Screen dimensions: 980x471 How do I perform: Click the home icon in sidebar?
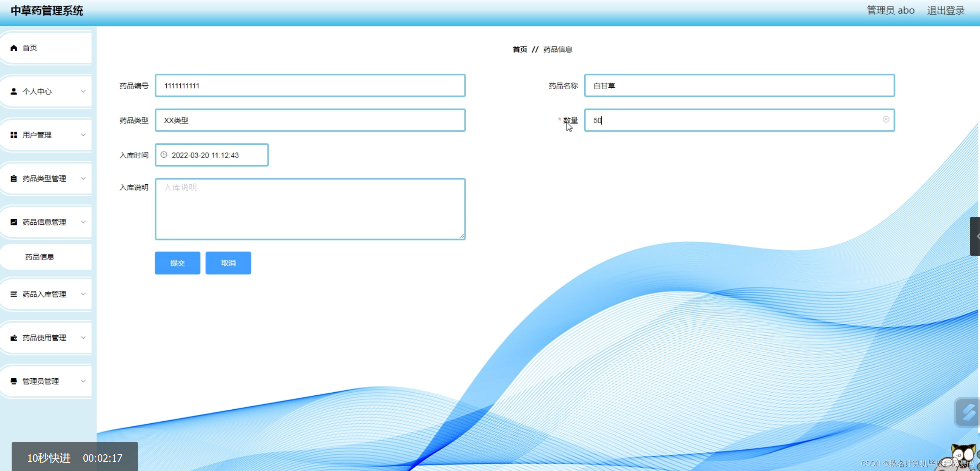pos(14,48)
